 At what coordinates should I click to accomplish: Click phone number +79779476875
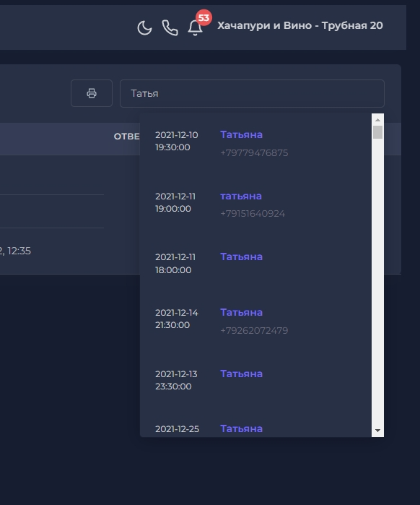click(x=254, y=152)
